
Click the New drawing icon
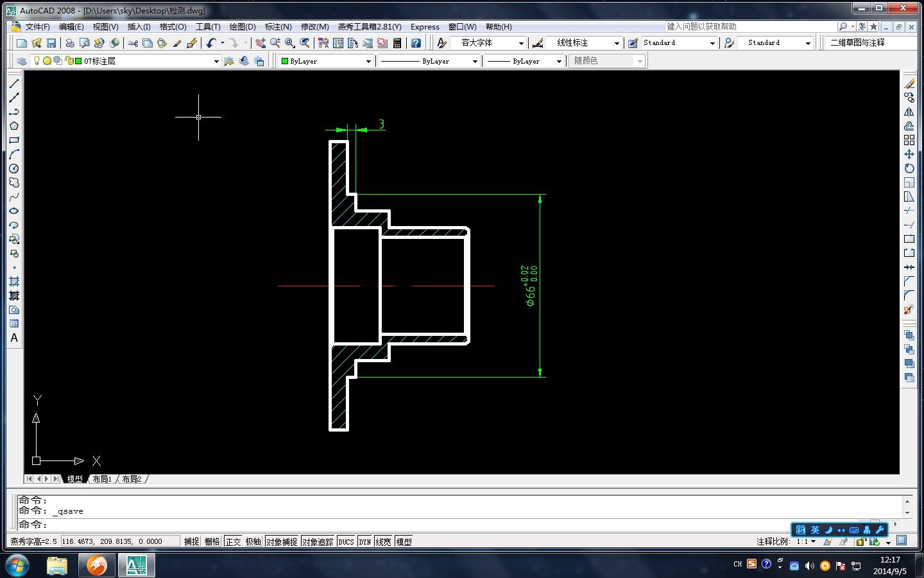[x=22, y=43]
